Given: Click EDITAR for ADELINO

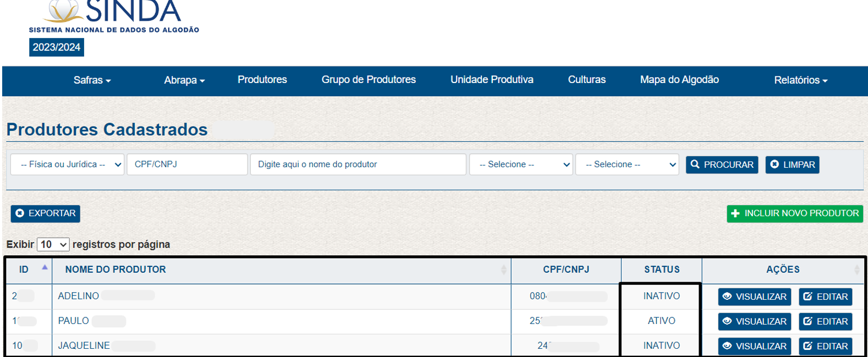Looking at the screenshot, I should pos(826,296).
